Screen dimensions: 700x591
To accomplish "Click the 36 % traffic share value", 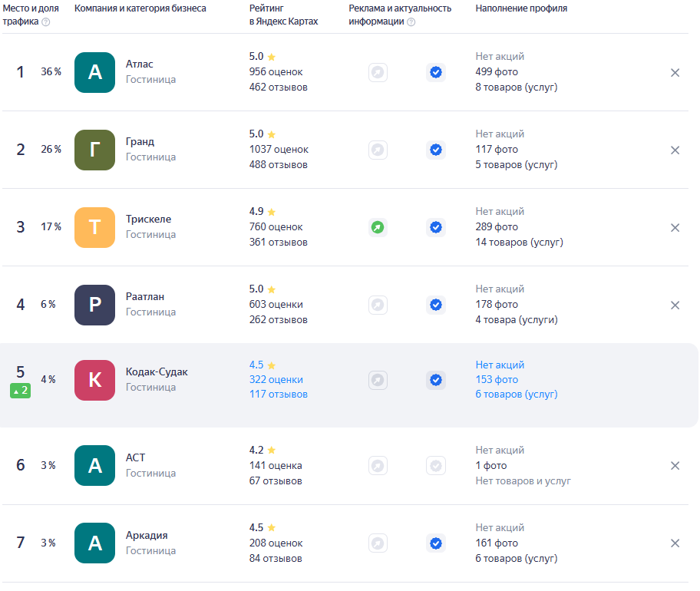I will [x=51, y=72].
